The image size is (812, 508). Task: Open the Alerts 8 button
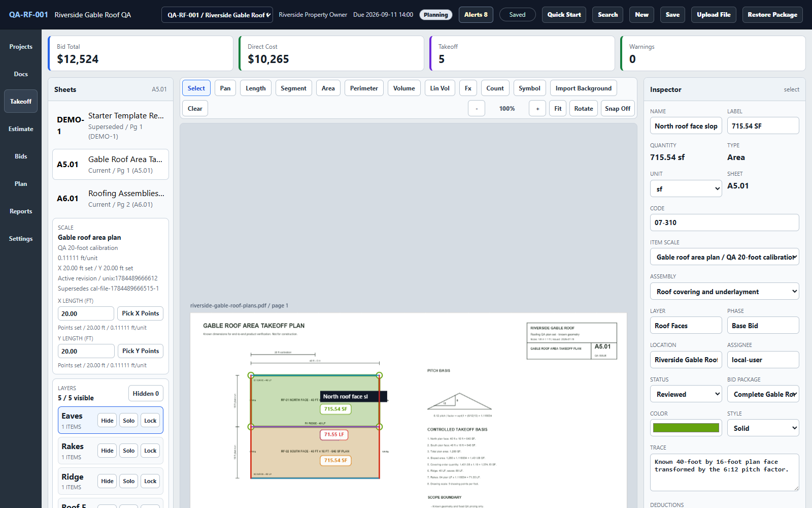476,15
